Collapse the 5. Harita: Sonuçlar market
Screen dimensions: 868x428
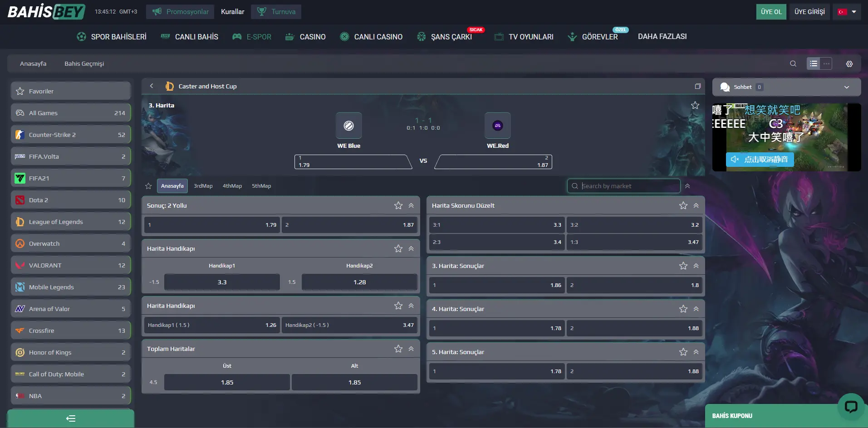(696, 352)
